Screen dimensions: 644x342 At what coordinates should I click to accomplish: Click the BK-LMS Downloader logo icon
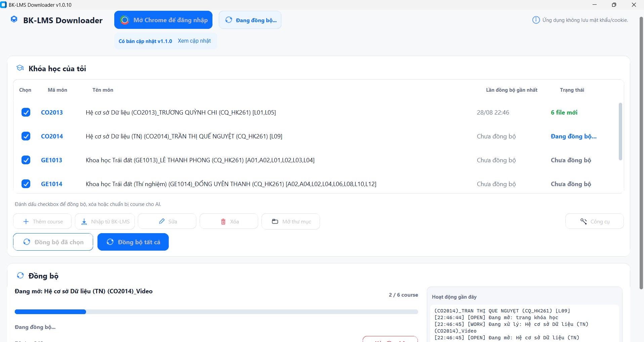[14, 19]
